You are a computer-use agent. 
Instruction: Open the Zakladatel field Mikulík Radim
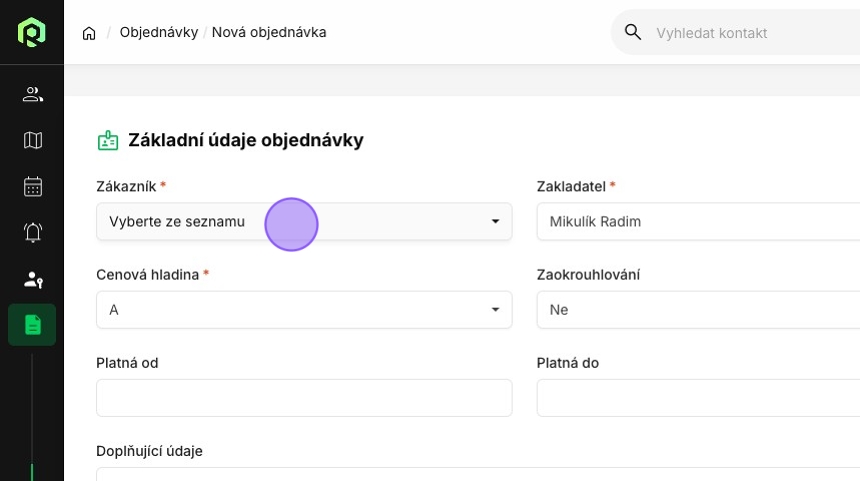pos(698,222)
